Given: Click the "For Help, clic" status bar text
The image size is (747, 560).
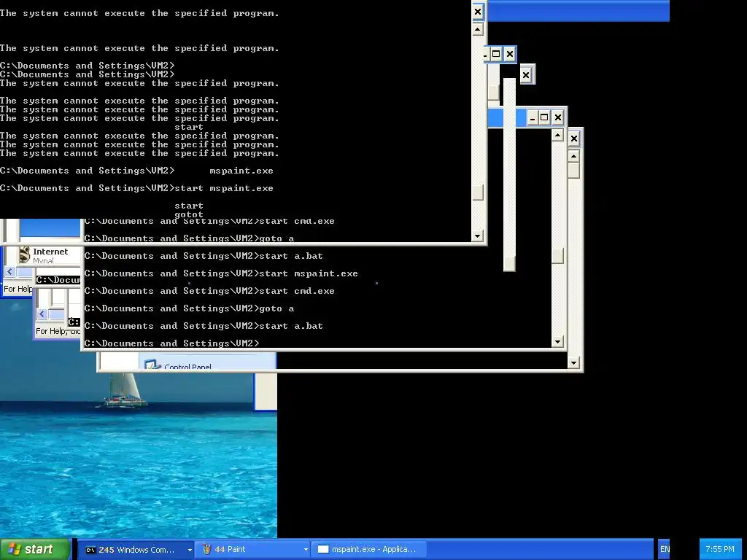Looking at the screenshot, I should [x=58, y=331].
